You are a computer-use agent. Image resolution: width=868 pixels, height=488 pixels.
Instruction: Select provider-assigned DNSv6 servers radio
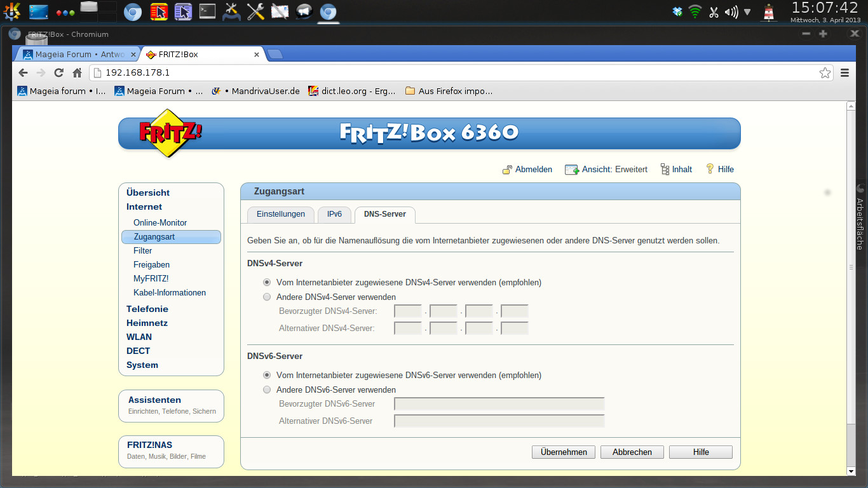pyautogui.click(x=267, y=375)
